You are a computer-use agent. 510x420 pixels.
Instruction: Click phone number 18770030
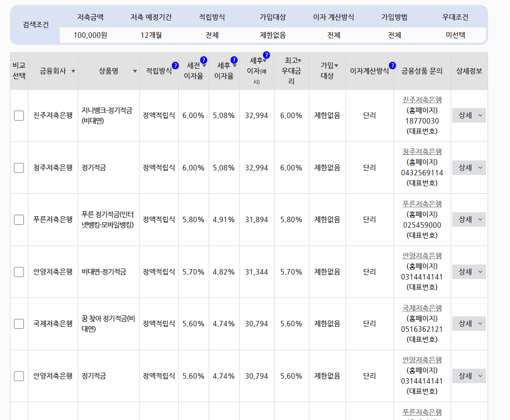422,121
